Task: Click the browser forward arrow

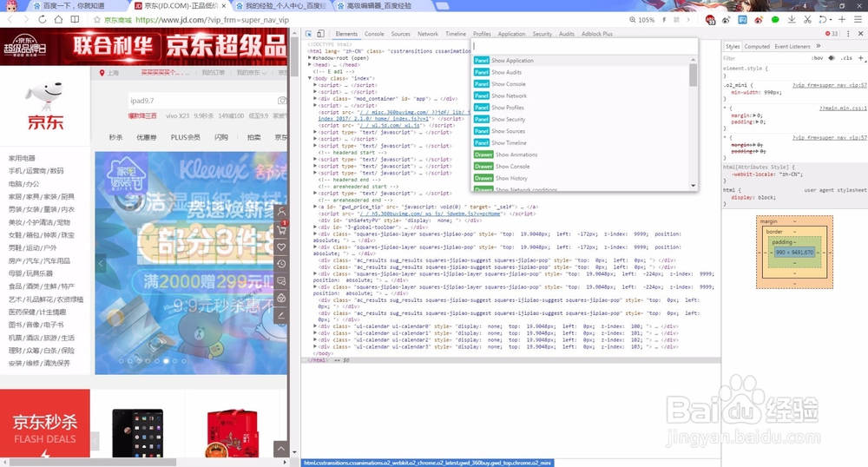Action: (25, 19)
